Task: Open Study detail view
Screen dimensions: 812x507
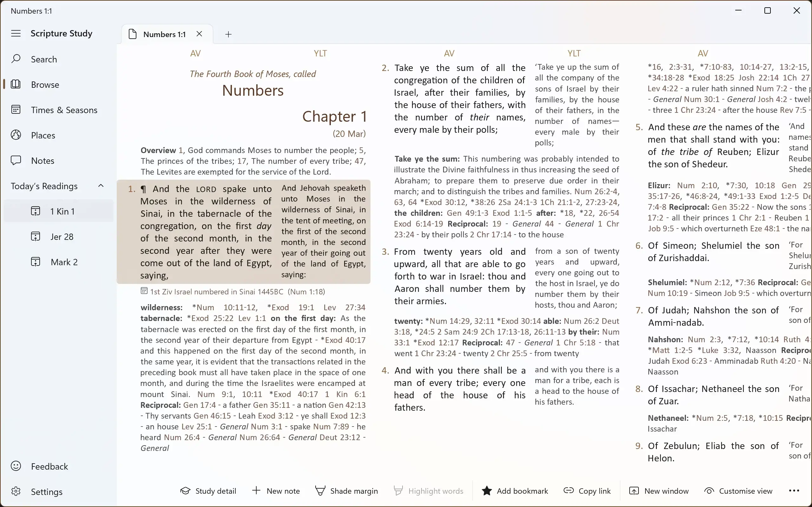Action: pyautogui.click(x=208, y=491)
